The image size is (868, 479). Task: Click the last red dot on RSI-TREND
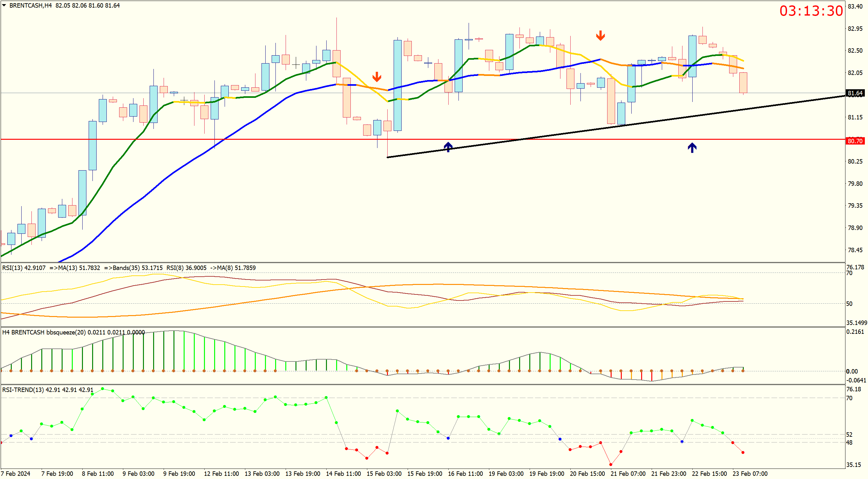(x=743, y=452)
